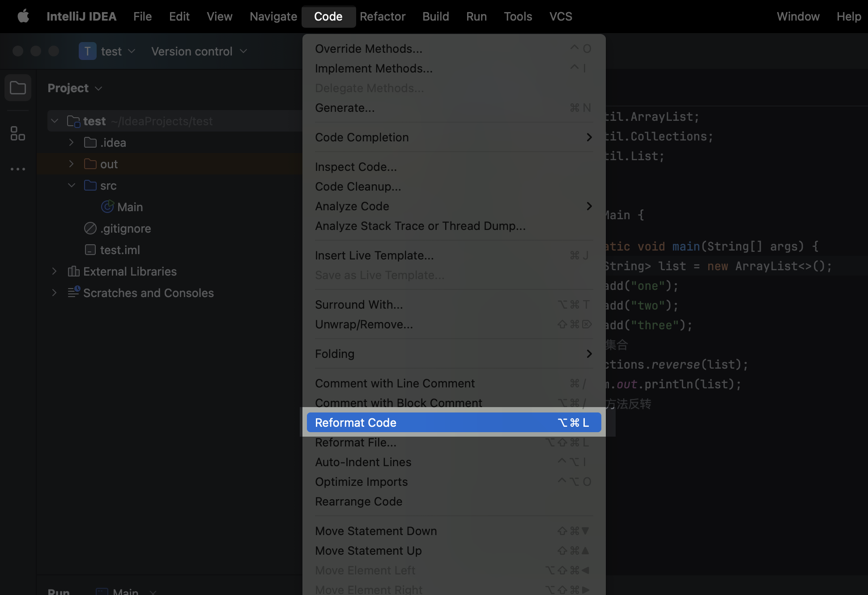
Task: Choose Comment with Block Comment
Action: click(454, 403)
